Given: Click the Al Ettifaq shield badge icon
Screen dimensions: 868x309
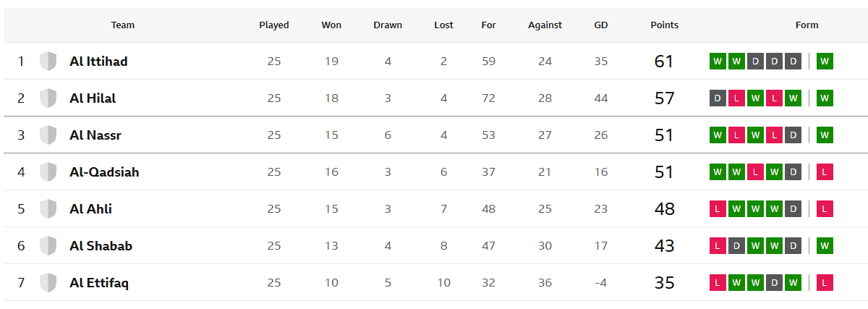Looking at the screenshot, I should [48, 283].
